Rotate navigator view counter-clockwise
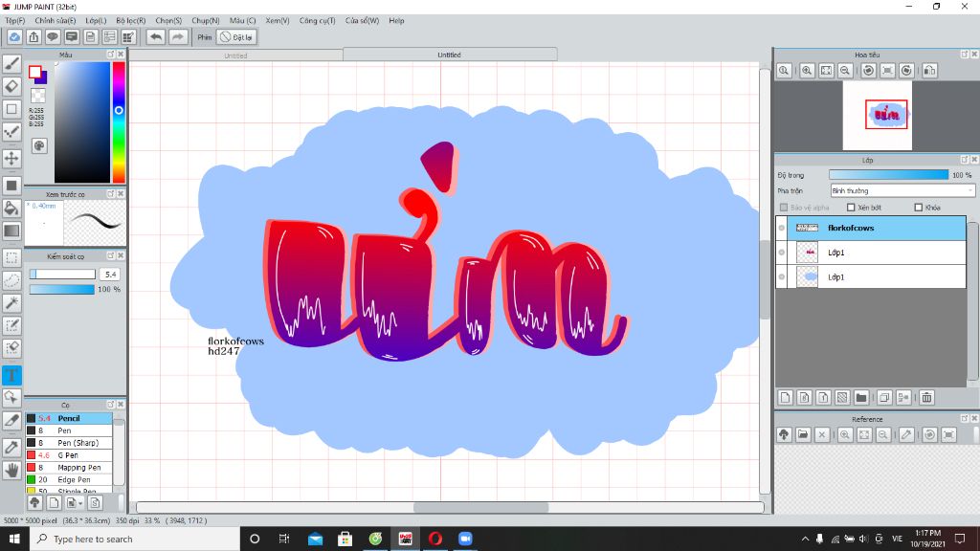This screenshot has height=551, width=980. 868,71
